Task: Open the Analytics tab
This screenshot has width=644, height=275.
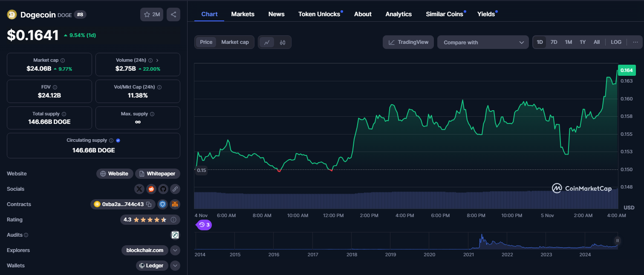Action: click(x=399, y=14)
